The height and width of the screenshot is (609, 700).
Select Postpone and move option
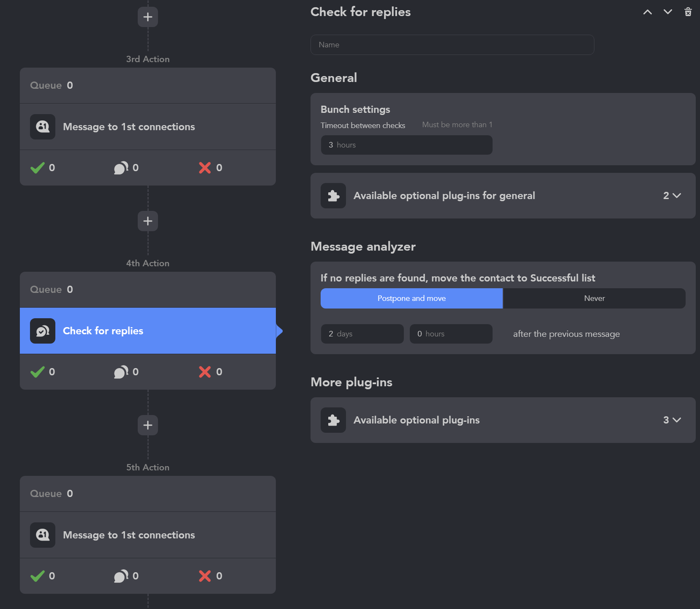(x=411, y=298)
